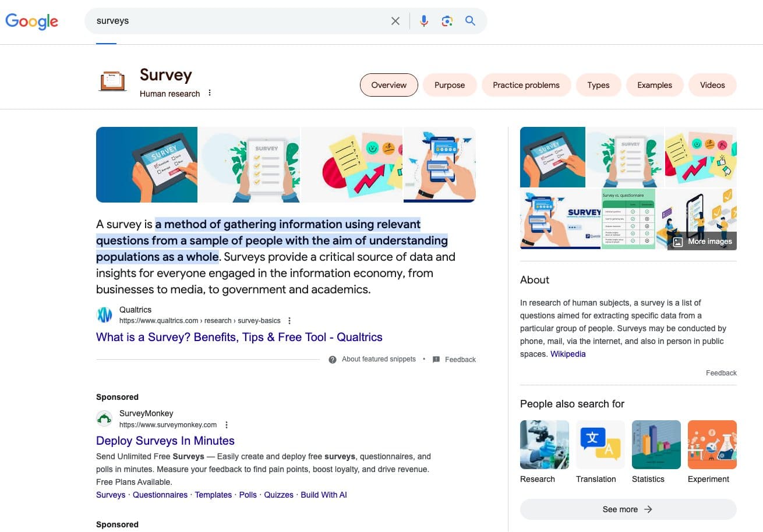Click the SurveyMonkey favicon
Image resolution: width=763 pixels, height=532 pixels.
pyautogui.click(x=104, y=418)
